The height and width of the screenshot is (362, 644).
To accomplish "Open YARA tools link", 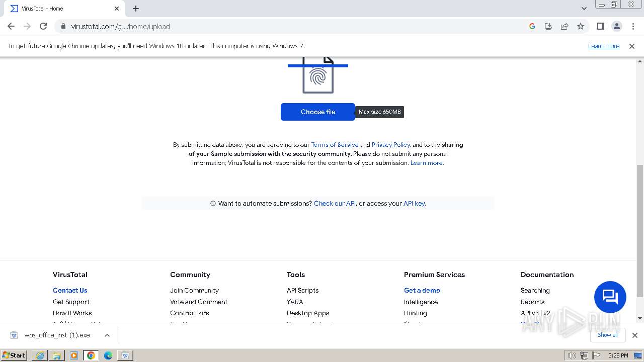I will coord(295,302).
